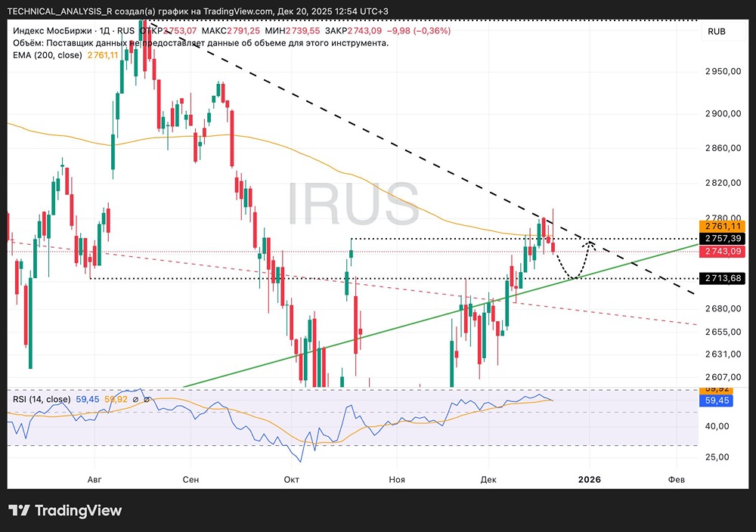Click the 2950,00 price axis label

coord(723,71)
